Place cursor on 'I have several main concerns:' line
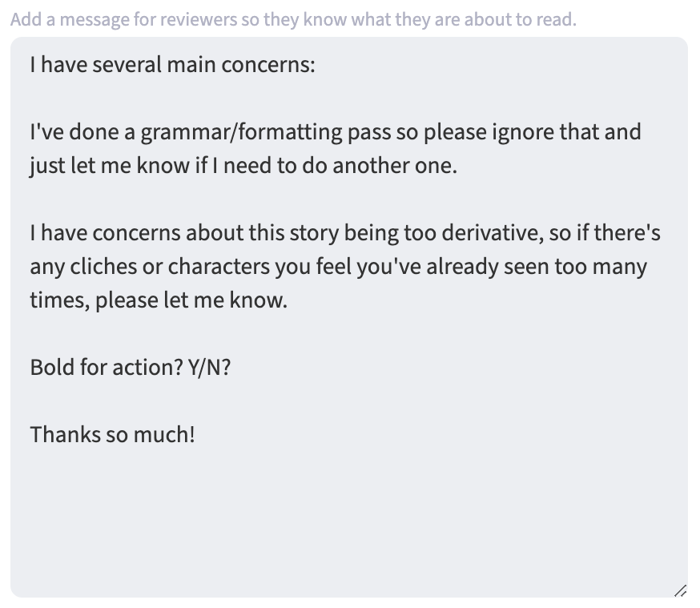700x608 pixels. click(173, 64)
